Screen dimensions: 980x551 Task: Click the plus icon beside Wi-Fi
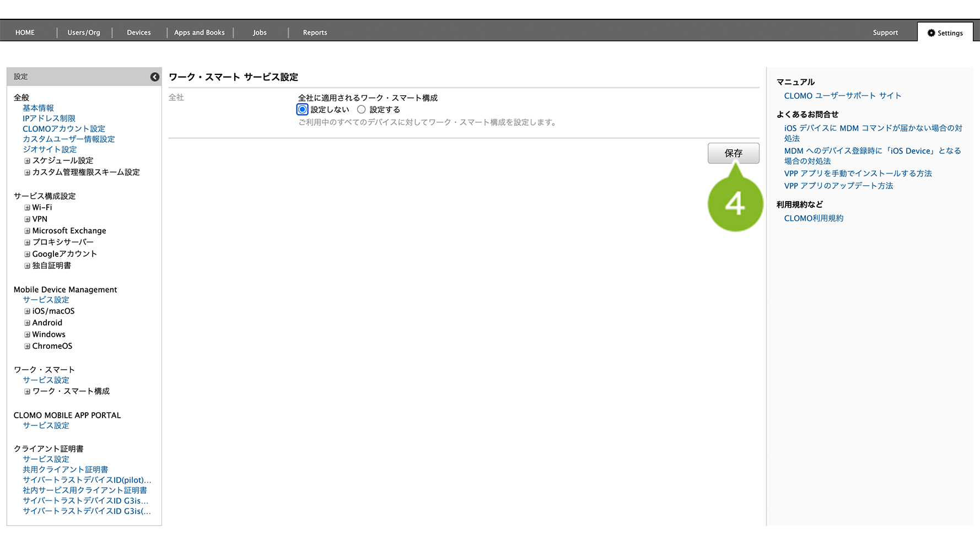point(27,208)
